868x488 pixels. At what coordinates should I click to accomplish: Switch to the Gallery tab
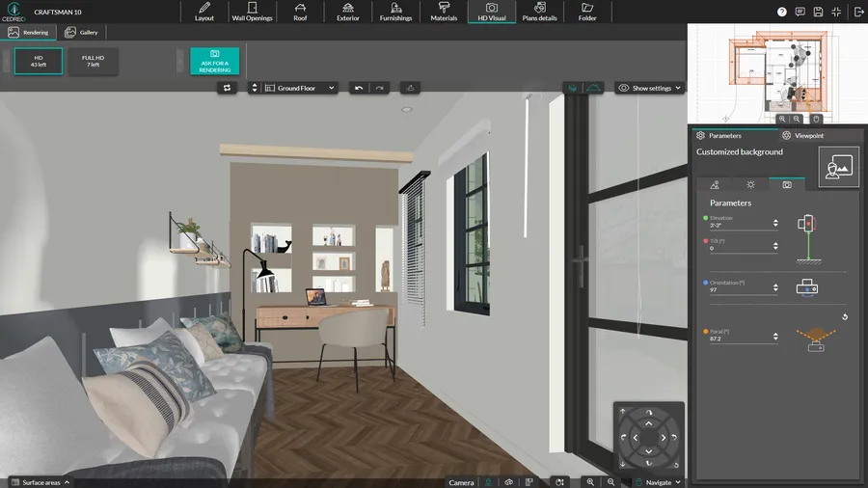(x=81, y=32)
